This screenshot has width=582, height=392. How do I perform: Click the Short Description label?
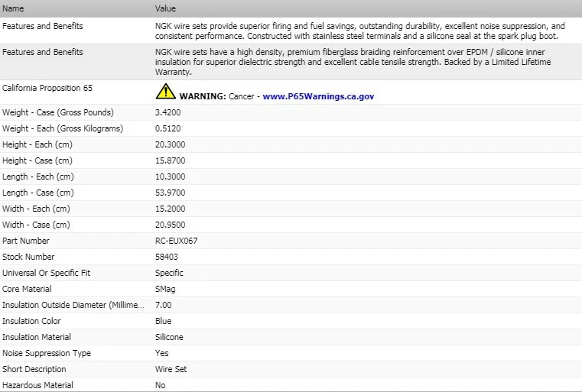tap(34, 369)
